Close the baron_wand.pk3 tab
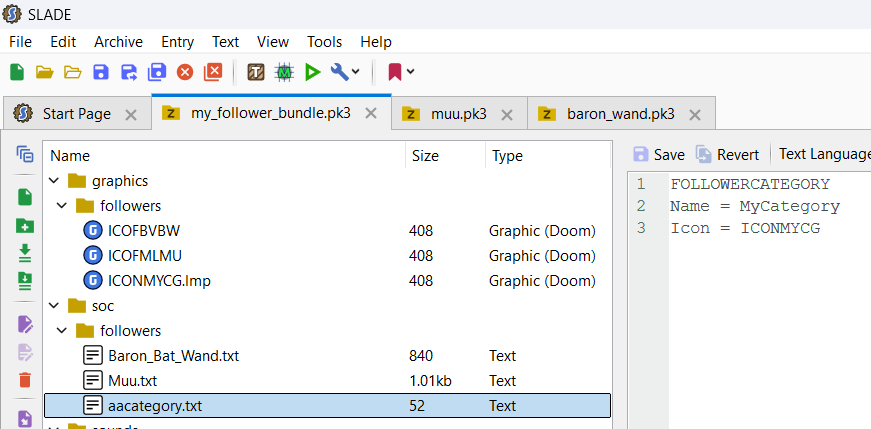 694,115
